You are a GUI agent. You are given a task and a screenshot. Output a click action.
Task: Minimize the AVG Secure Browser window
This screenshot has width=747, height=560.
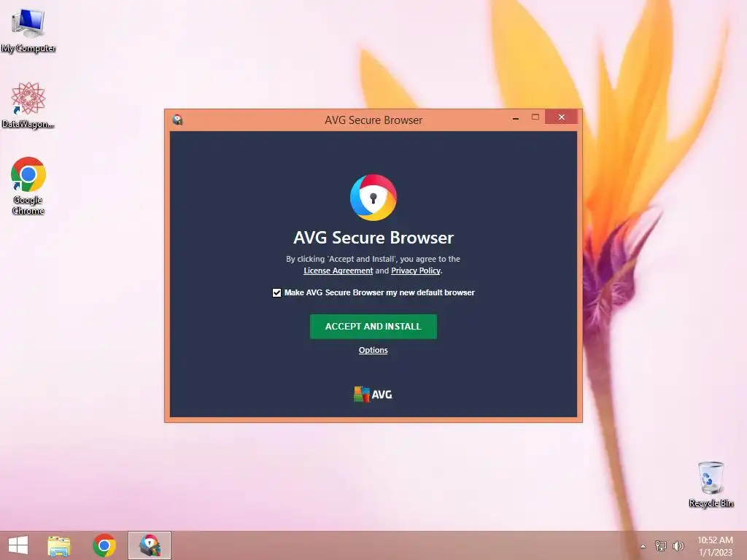tap(516, 117)
